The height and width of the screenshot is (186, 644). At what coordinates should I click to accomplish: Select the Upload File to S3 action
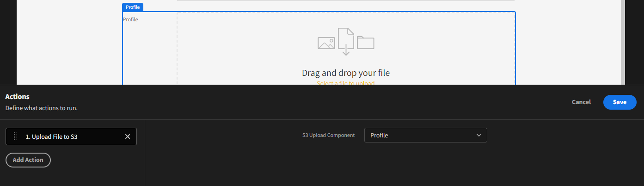[71, 136]
